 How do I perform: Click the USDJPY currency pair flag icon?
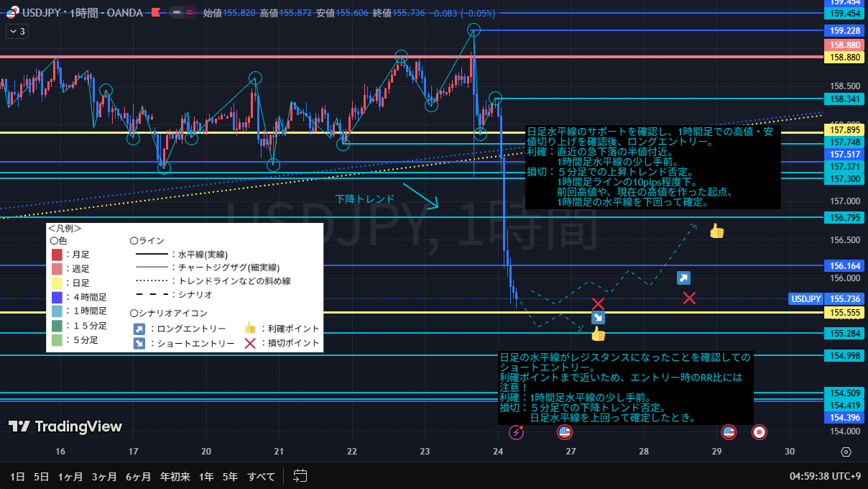[x=10, y=12]
